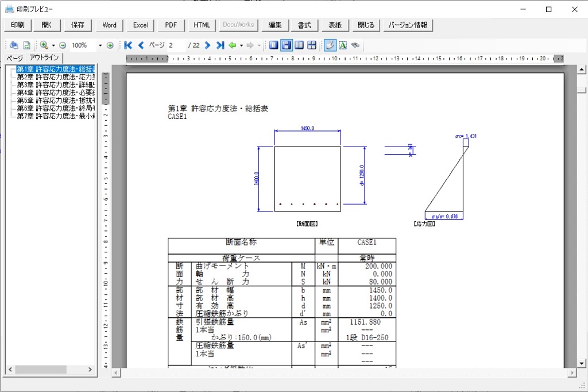Open バージョン情報 version info button
The height and width of the screenshot is (392, 588).
click(408, 25)
